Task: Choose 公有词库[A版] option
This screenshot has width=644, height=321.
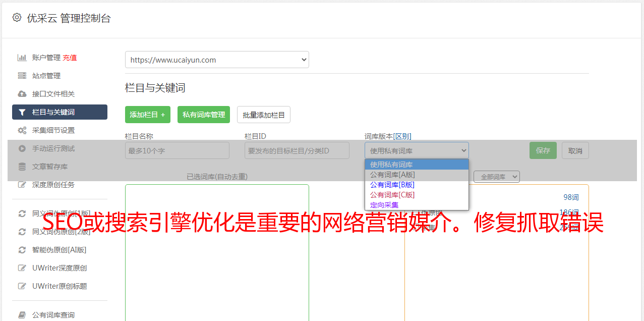Action: 417,175
